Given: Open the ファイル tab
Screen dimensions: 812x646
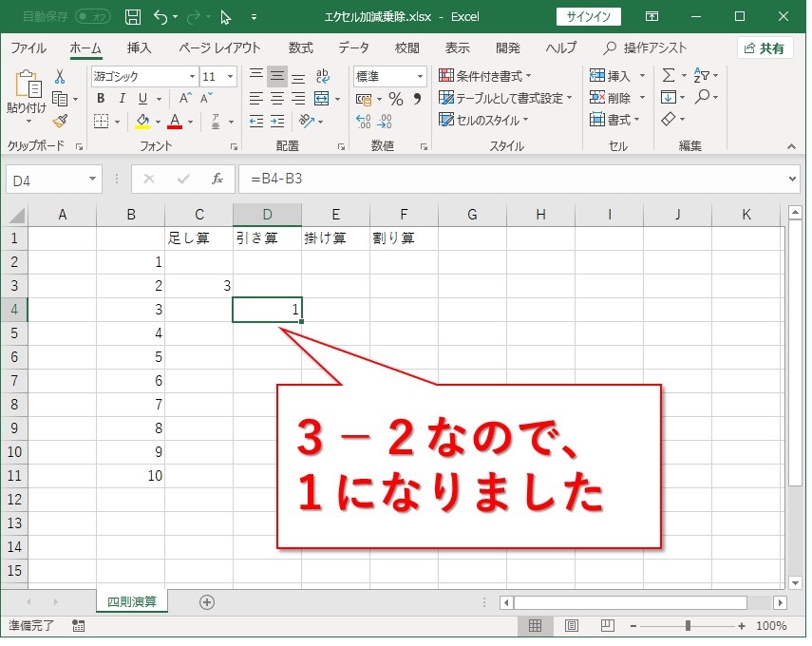Looking at the screenshot, I should (28, 48).
